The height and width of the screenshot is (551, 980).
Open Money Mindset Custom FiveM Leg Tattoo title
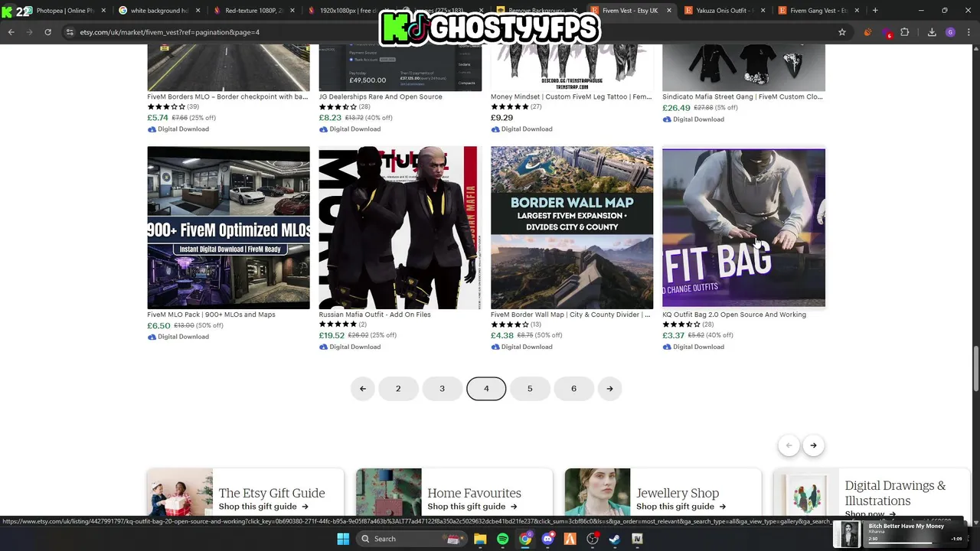click(571, 97)
